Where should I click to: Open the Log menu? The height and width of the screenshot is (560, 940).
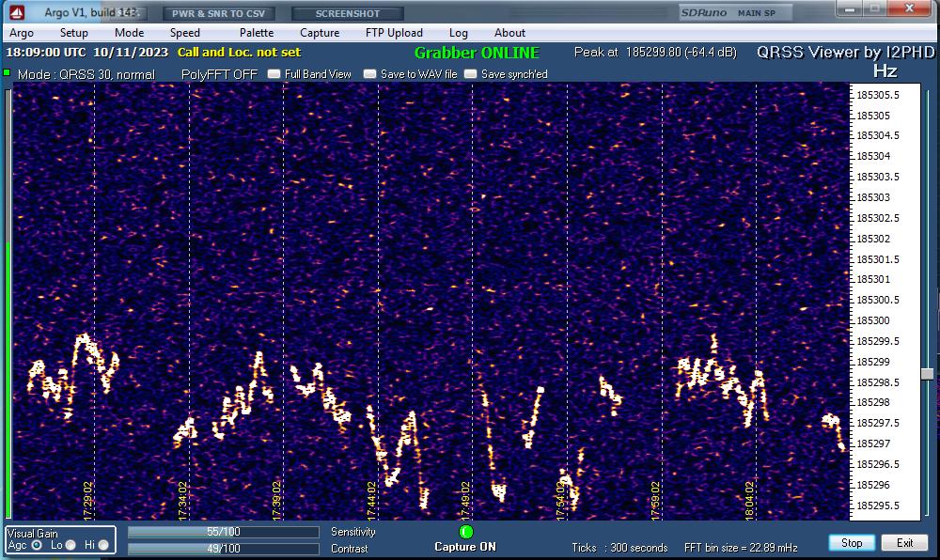tap(459, 33)
